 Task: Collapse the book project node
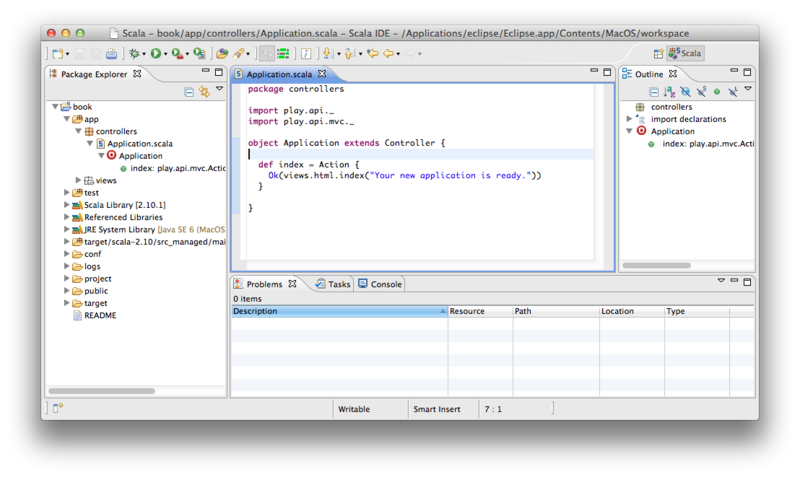click(x=55, y=107)
